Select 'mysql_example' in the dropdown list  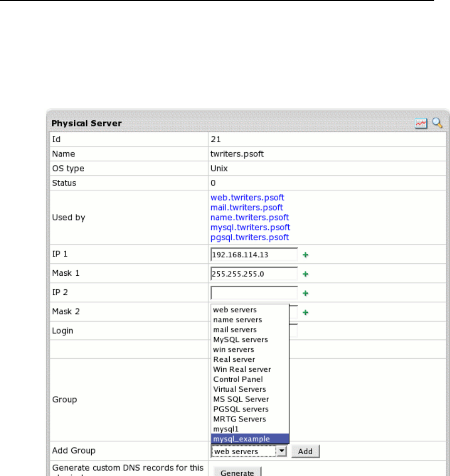coord(250,439)
